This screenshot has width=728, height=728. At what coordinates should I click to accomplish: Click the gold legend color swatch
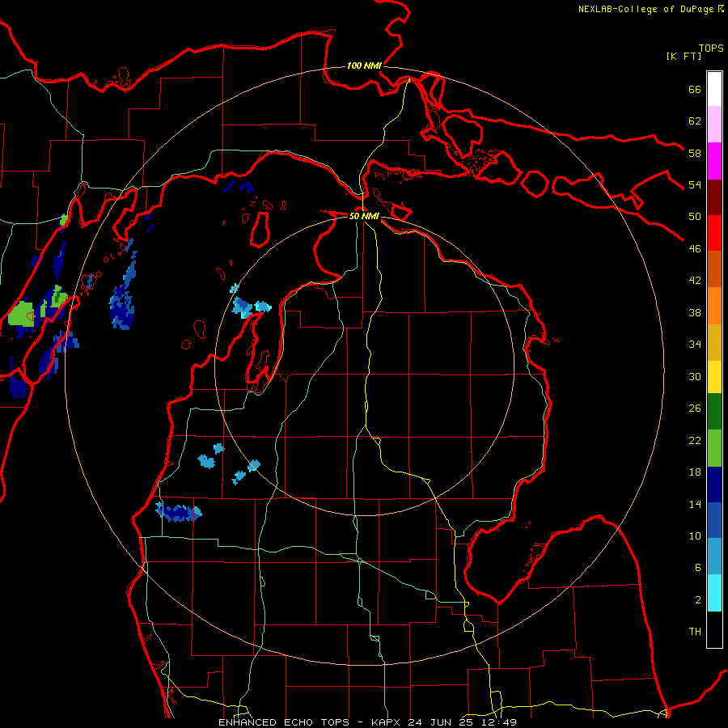click(714, 342)
